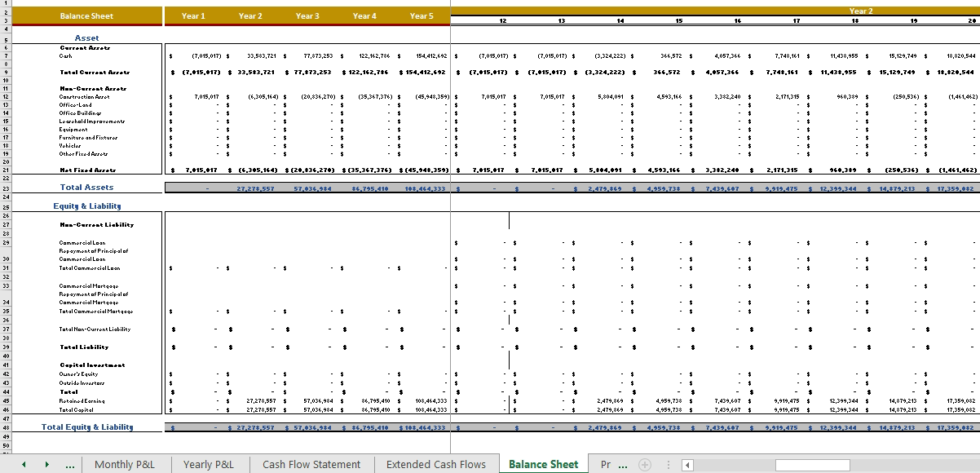Select month 20 Cash value 18,820,544
The height and width of the screenshot is (473, 980).
961,56
